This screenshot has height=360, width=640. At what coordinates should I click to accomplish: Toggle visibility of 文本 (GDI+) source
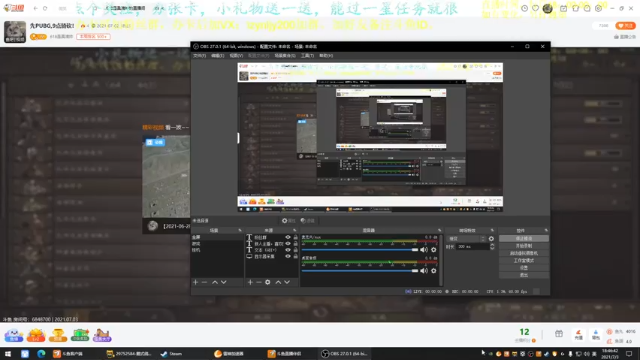pyautogui.click(x=288, y=250)
